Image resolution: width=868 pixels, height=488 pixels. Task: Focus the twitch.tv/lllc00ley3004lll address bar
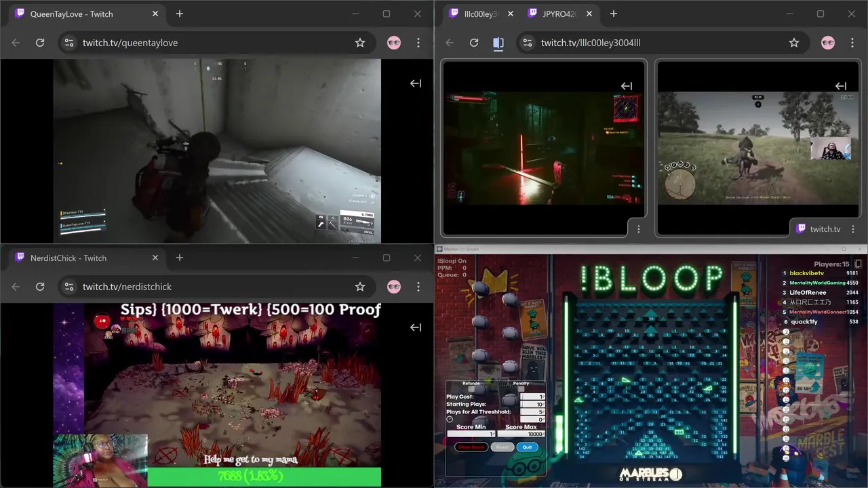pyautogui.click(x=665, y=43)
